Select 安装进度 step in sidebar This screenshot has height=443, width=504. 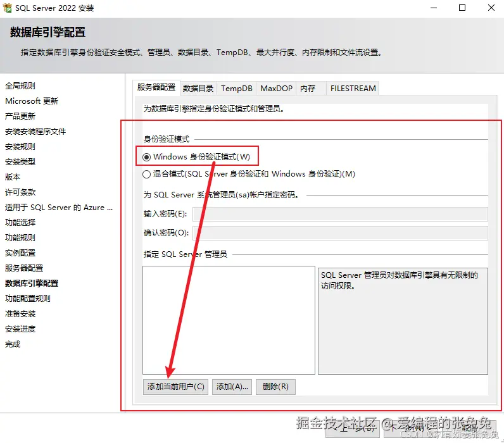20,329
